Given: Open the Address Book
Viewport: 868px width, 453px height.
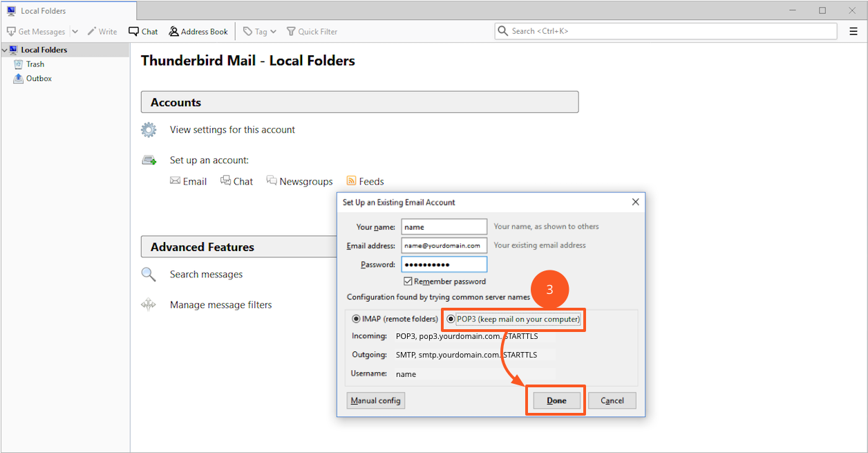Looking at the screenshot, I should click(198, 32).
